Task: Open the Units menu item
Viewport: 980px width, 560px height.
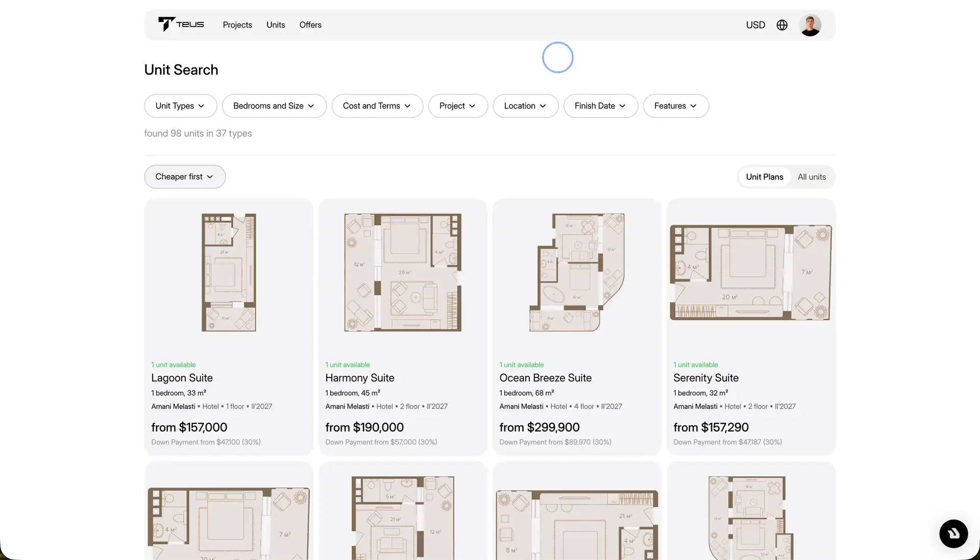Action: 276,25
